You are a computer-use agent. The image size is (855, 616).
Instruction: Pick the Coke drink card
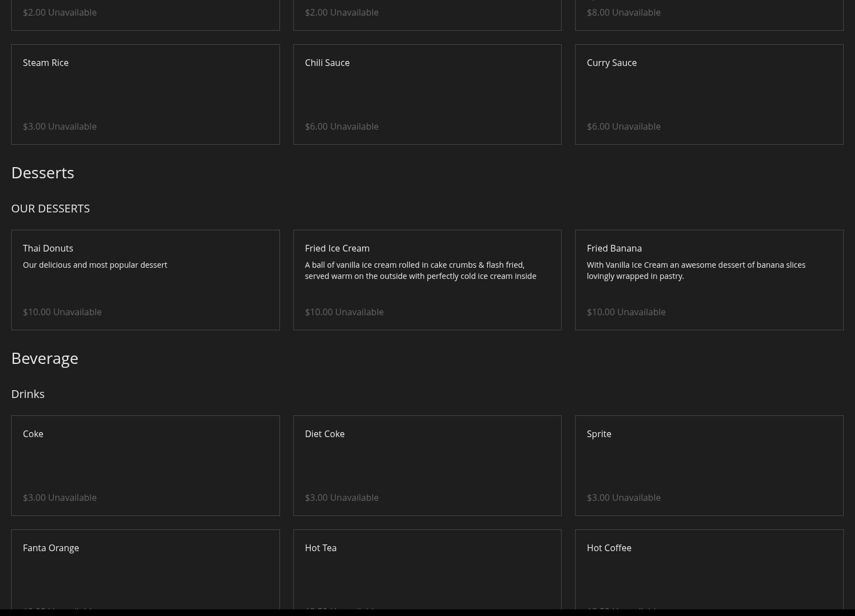[145, 465]
